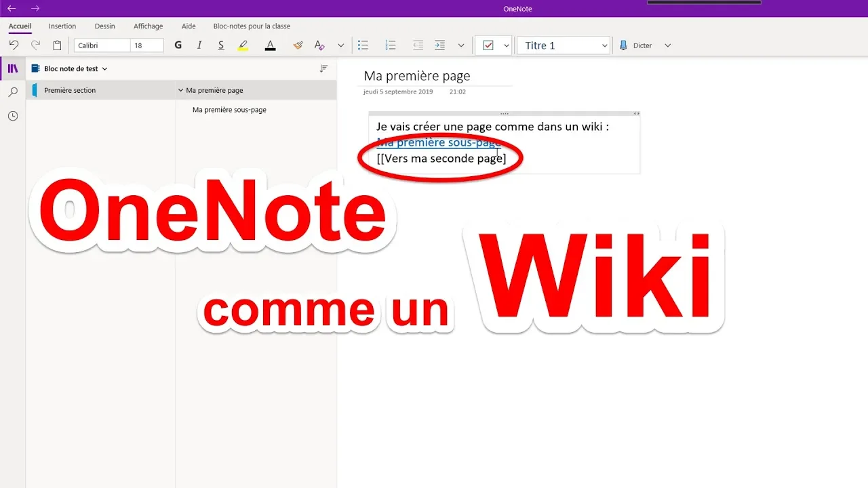Collapse the Ma première page chevron
868x488 pixels.
[180, 90]
